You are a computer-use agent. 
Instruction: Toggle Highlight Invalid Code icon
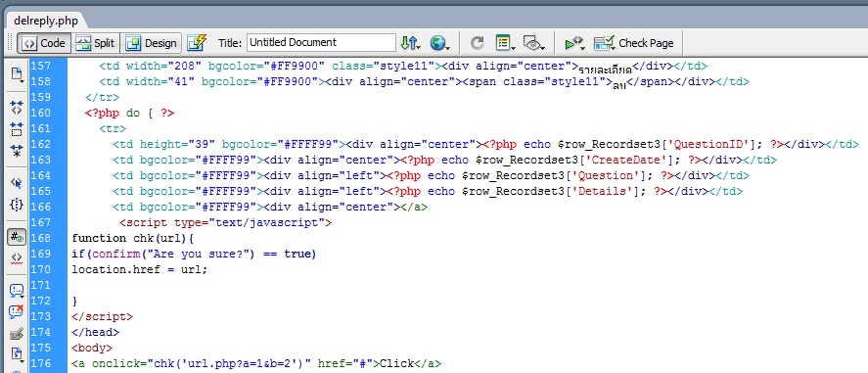(17, 258)
